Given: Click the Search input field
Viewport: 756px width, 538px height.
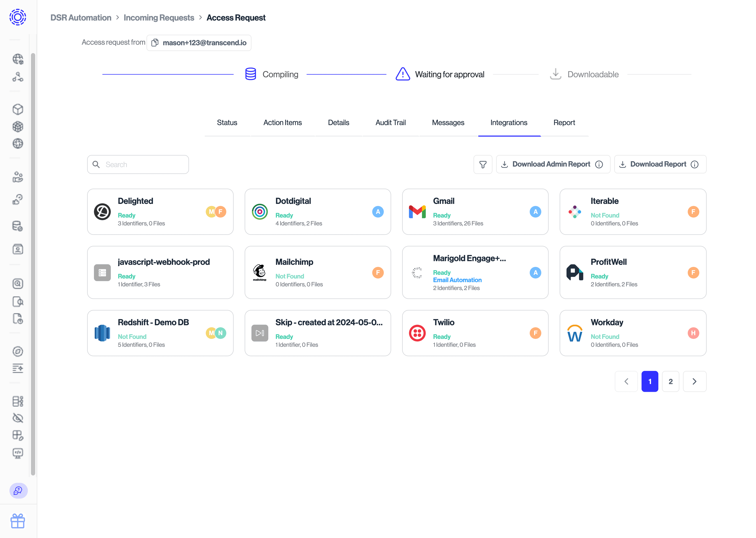Looking at the screenshot, I should [x=138, y=164].
